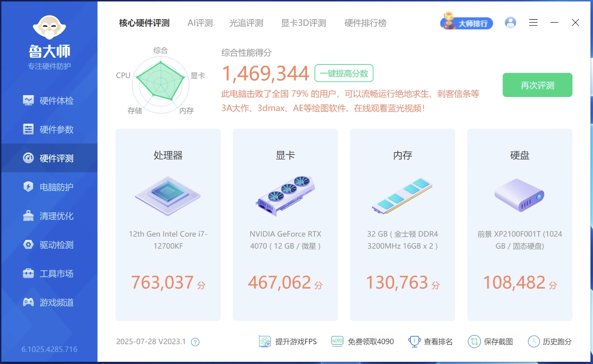593x364 pixels.
Task: Click the 查看排名 link
Action: point(430,341)
